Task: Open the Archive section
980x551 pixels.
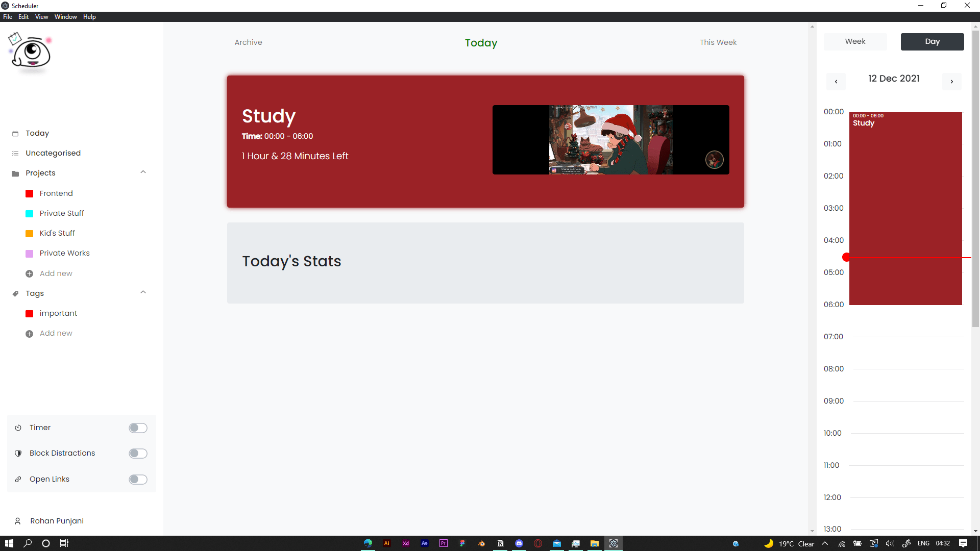Action: pos(248,42)
